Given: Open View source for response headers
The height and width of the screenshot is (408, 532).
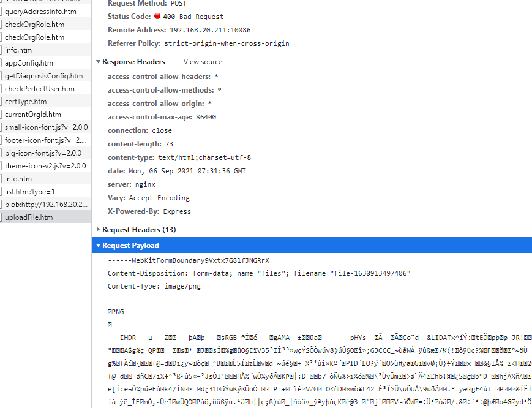Looking at the screenshot, I should (x=203, y=62).
